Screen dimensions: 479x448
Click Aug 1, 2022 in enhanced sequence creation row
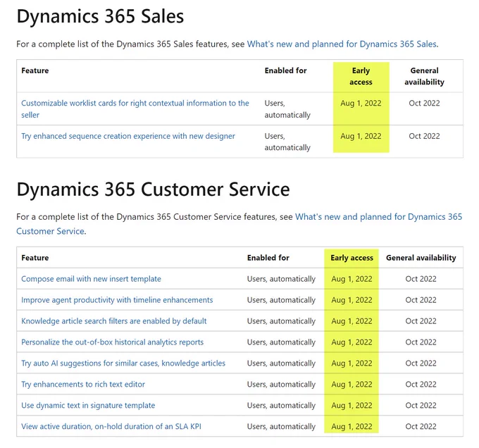[x=361, y=136]
